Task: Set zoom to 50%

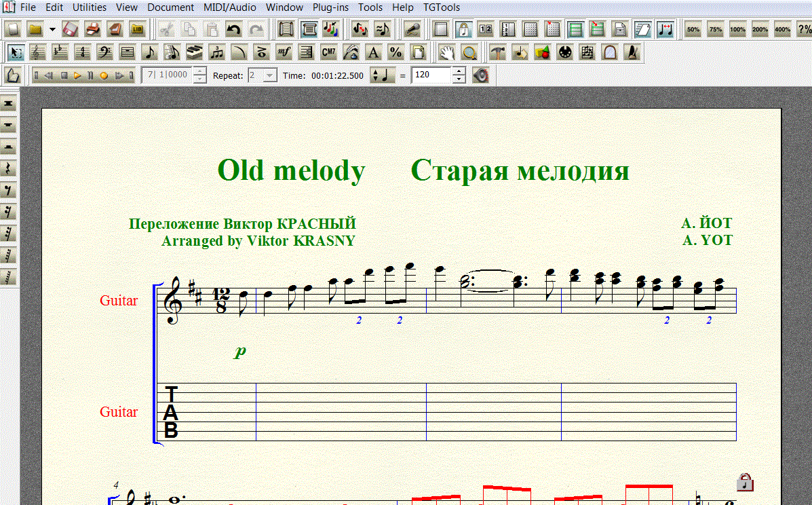Action: point(693,29)
